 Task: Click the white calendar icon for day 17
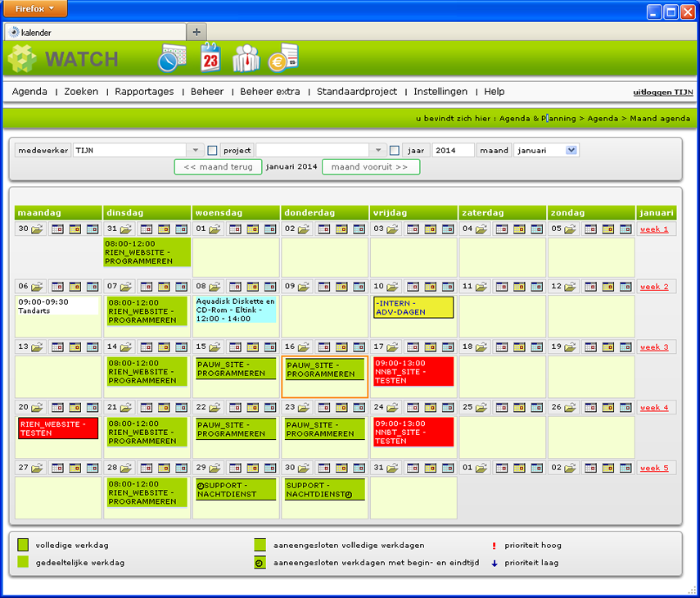click(413, 347)
